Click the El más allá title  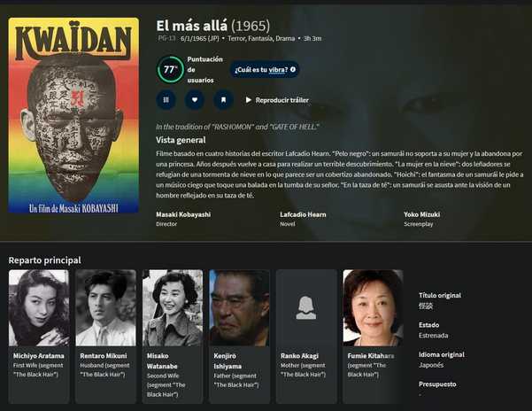pos(192,26)
